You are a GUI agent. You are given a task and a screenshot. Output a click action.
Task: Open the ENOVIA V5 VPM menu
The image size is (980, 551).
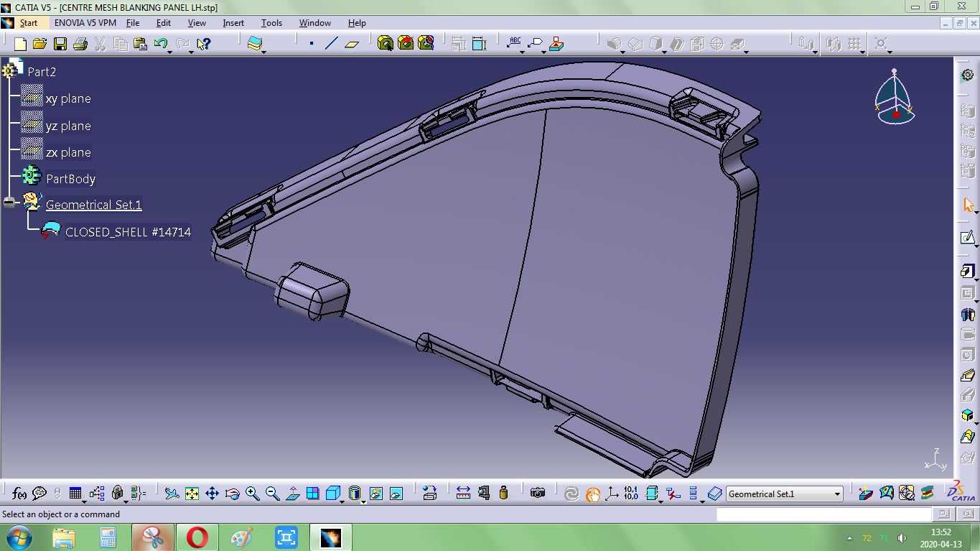click(85, 23)
